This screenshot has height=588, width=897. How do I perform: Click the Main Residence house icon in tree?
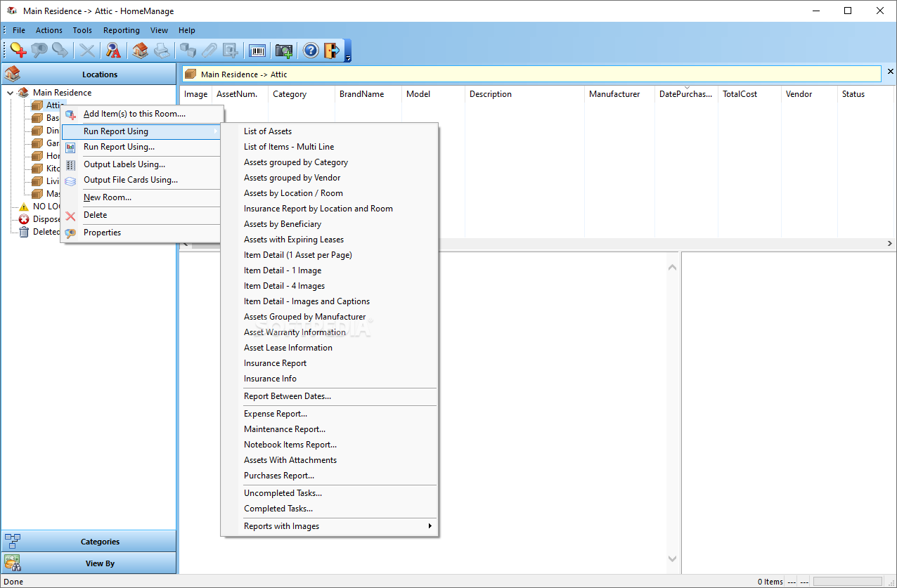pyautogui.click(x=24, y=93)
